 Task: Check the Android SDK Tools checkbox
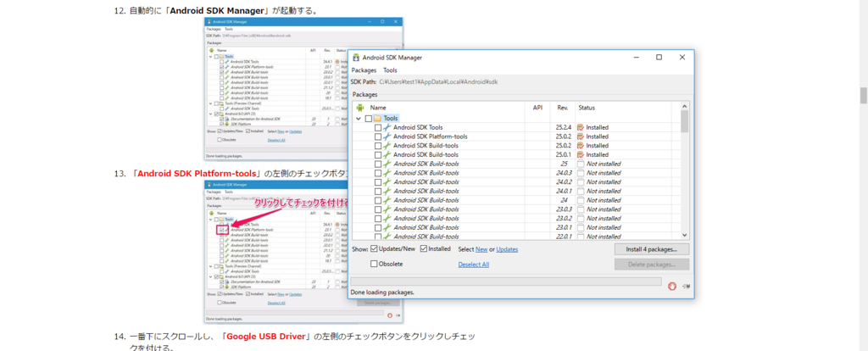click(x=378, y=127)
